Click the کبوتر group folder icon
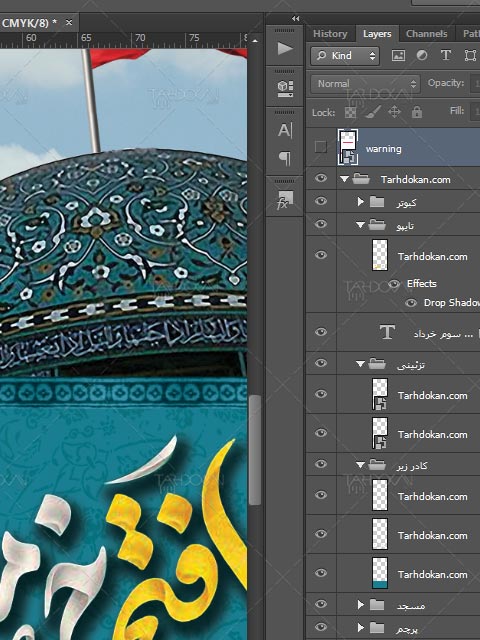This screenshot has width=480, height=640. coord(377,202)
